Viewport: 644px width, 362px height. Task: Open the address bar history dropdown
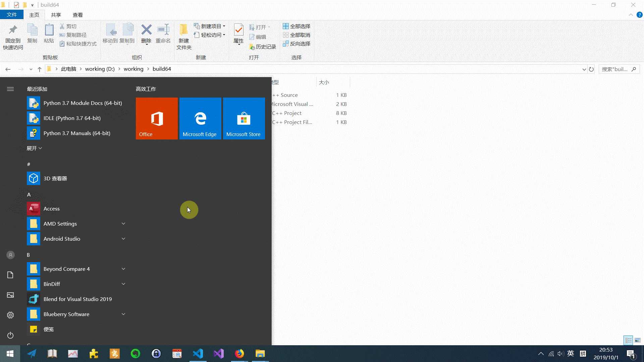[584, 69]
